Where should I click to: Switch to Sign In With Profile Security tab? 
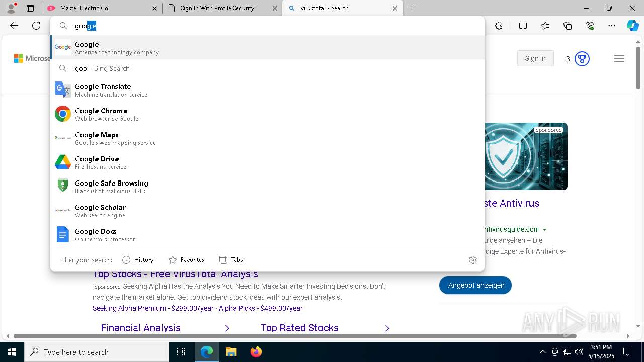pyautogui.click(x=221, y=8)
